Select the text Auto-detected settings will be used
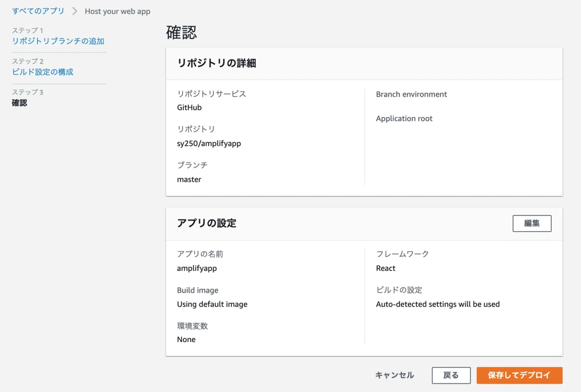The height and width of the screenshot is (392, 581). (x=438, y=304)
